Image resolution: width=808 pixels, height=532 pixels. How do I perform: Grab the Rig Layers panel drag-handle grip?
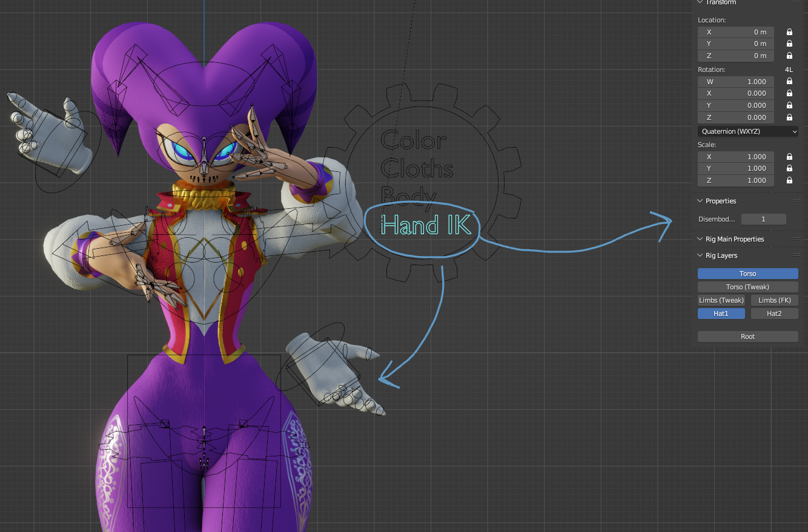pyautogui.click(x=796, y=255)
